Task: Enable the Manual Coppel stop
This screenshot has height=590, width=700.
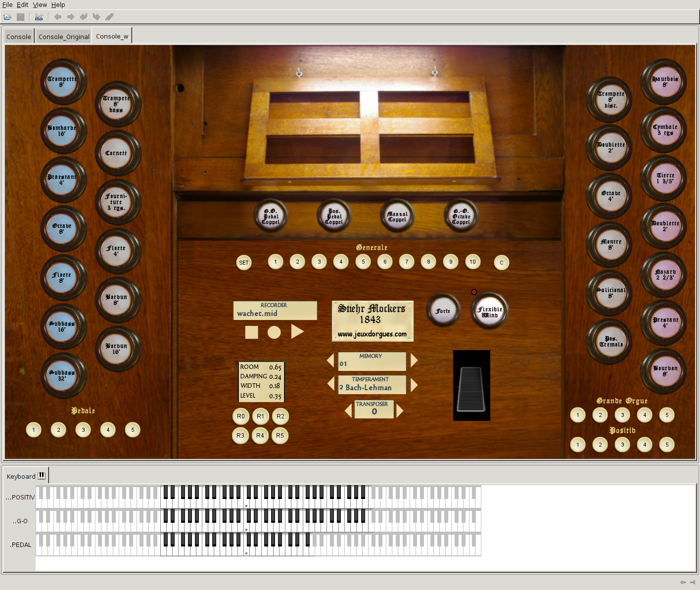Action: [397, 217]
